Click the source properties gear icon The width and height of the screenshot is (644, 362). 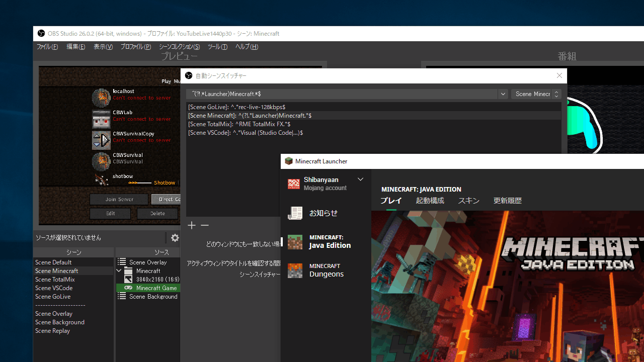(x=175, y=238)
